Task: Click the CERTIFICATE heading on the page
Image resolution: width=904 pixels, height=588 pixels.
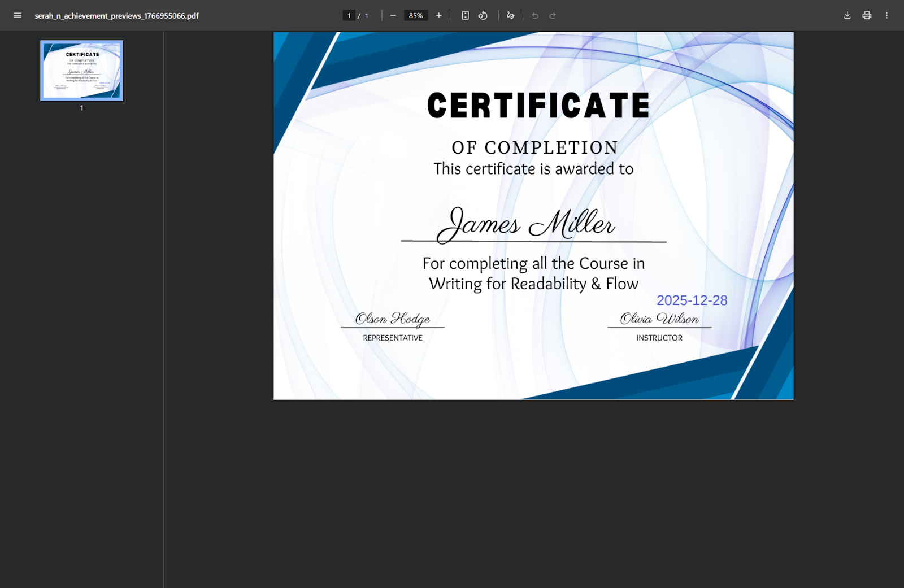Action: pos(538,106)
